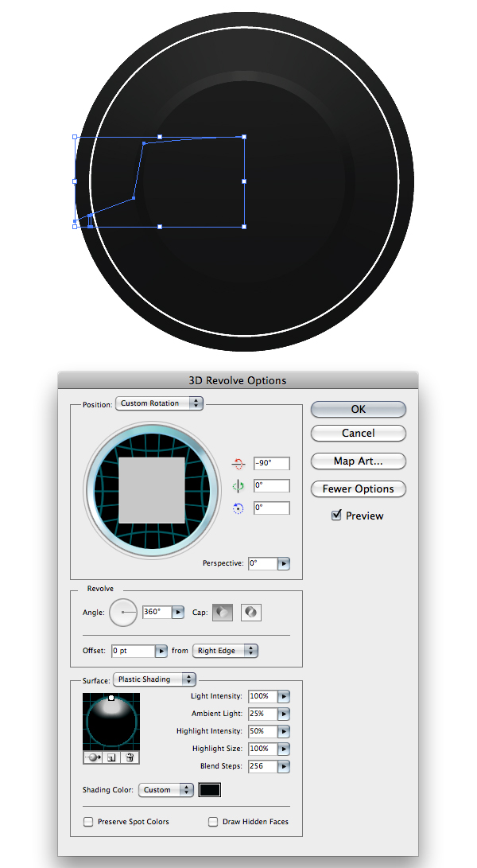
Task: Edit the Revolve angle 360° field
Action: pyautogui.click(x=157, y=613)
